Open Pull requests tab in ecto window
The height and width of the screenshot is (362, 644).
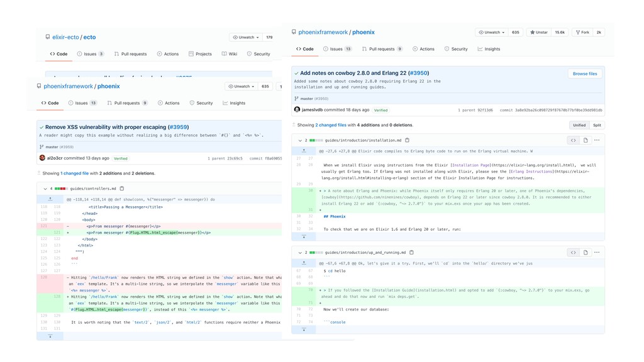131,54
